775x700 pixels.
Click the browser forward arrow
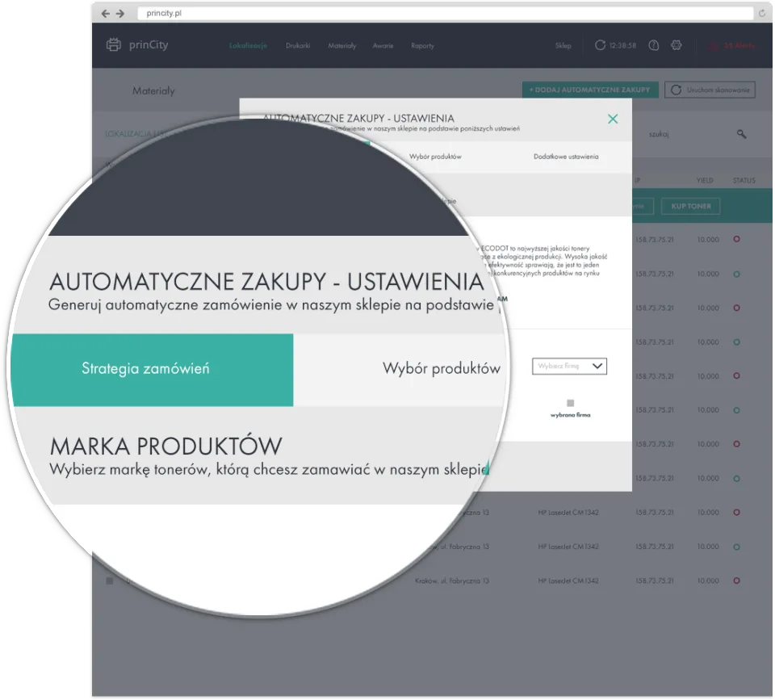coord(120,14)
